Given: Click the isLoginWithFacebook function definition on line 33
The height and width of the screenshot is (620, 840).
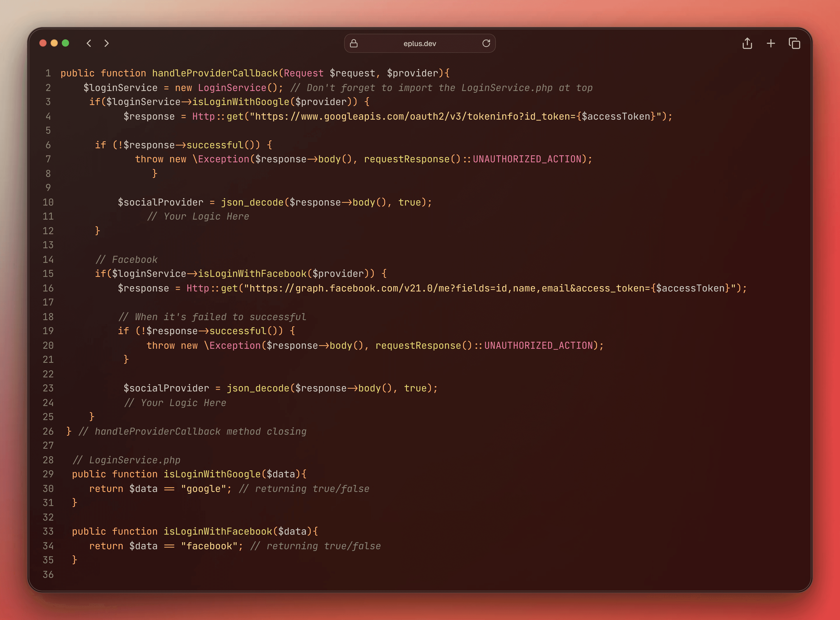Looking at the screenshot, I should (218, 531).
